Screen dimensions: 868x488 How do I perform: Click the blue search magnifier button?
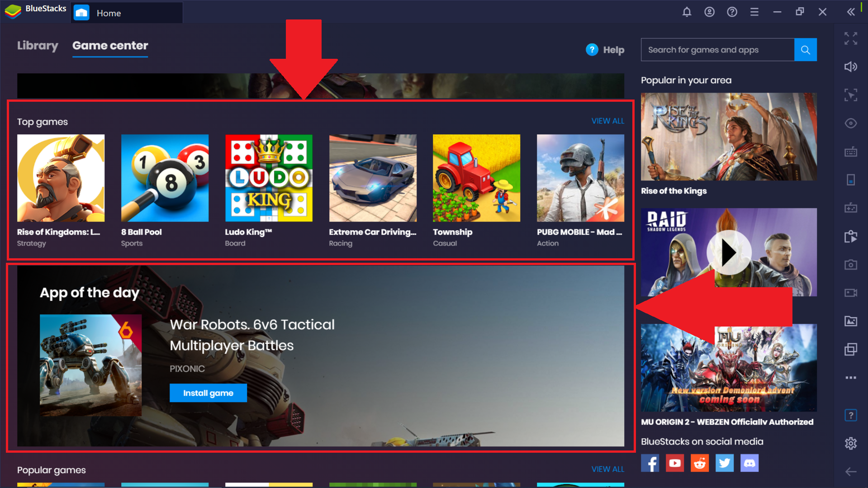point(806,50)
